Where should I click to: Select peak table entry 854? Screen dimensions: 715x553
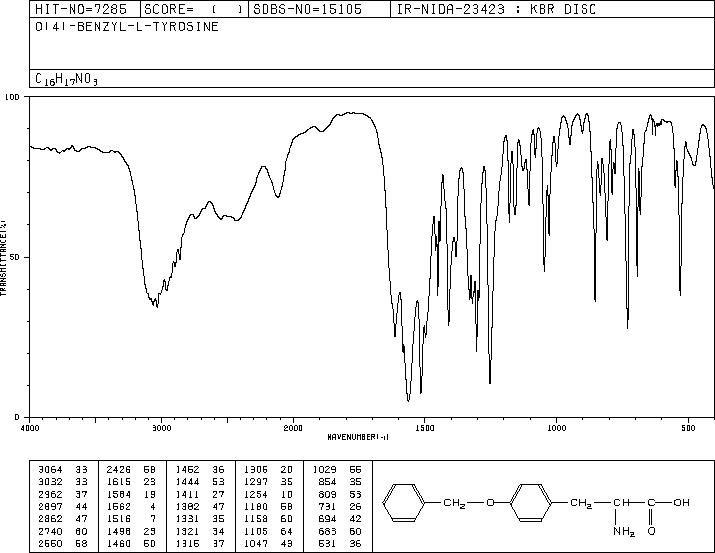pos(327,481)
